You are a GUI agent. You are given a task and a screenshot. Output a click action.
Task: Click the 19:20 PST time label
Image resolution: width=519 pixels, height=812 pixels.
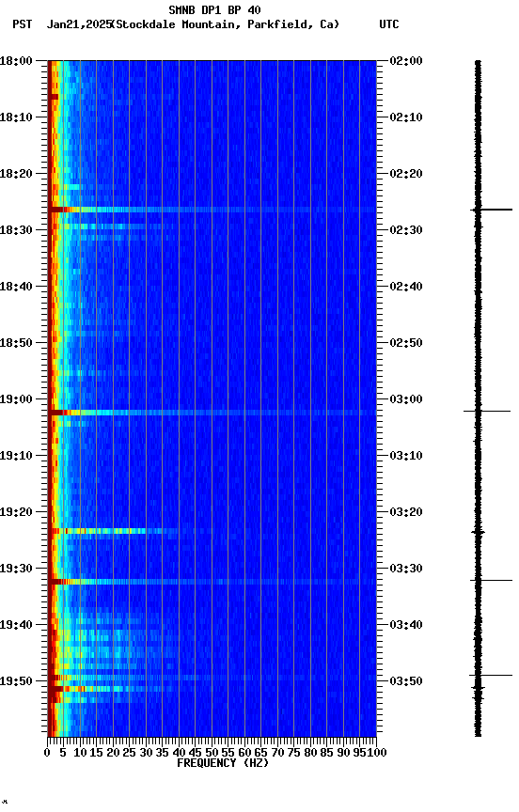pyautogui.click(x=16, y=512)
